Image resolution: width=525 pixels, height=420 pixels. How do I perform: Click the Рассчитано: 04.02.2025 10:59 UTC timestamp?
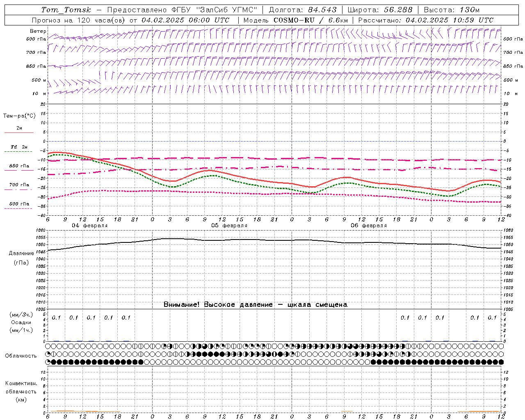[426, 20]
